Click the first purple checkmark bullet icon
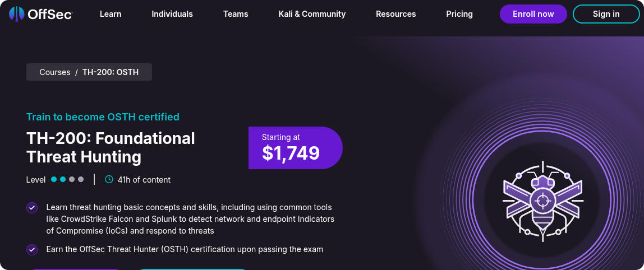 click(x=32, y=208)
